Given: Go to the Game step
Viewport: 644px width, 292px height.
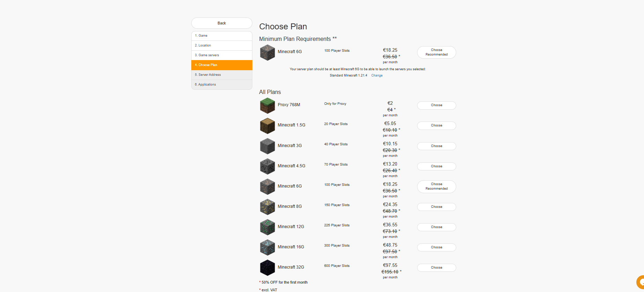Looking at the screenshot, I should (222, 36).
